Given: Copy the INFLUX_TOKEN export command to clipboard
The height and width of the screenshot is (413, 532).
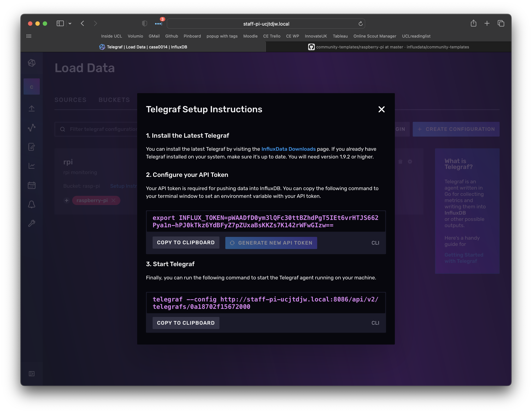Looking at the screenshot, I should 186,243.
